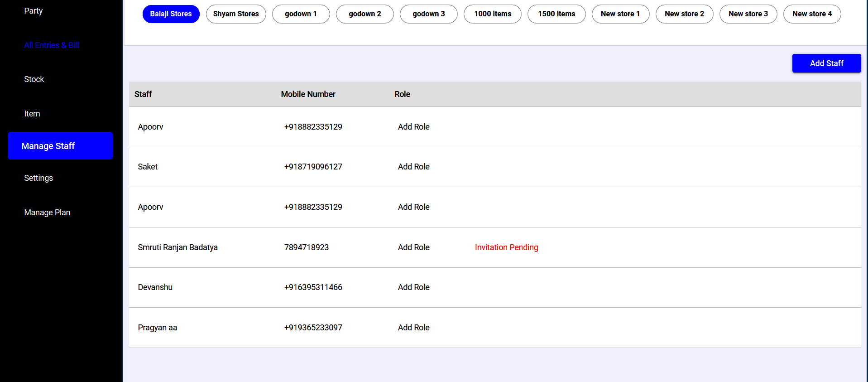The width and height of the screenshot is (868, 382).
Task: Go to All Entries & Bill
Action: pos(51,45)
